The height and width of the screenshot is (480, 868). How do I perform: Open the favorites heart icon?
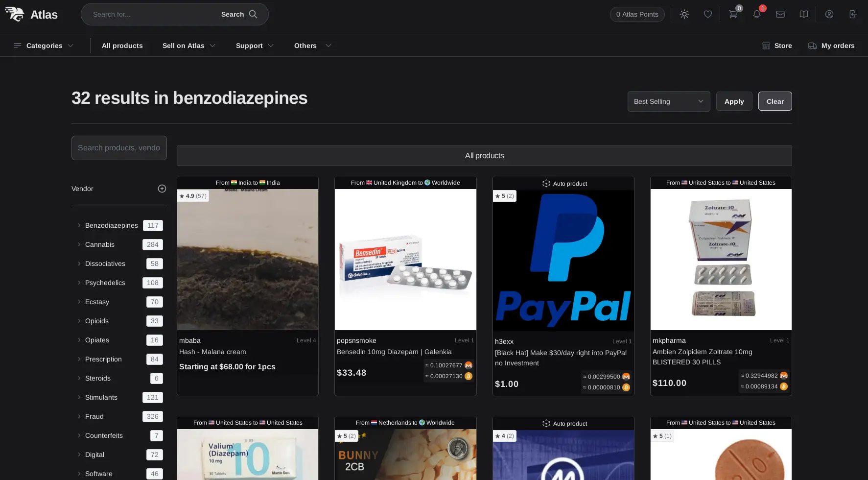pyautogui.click(x=707, y=14)
